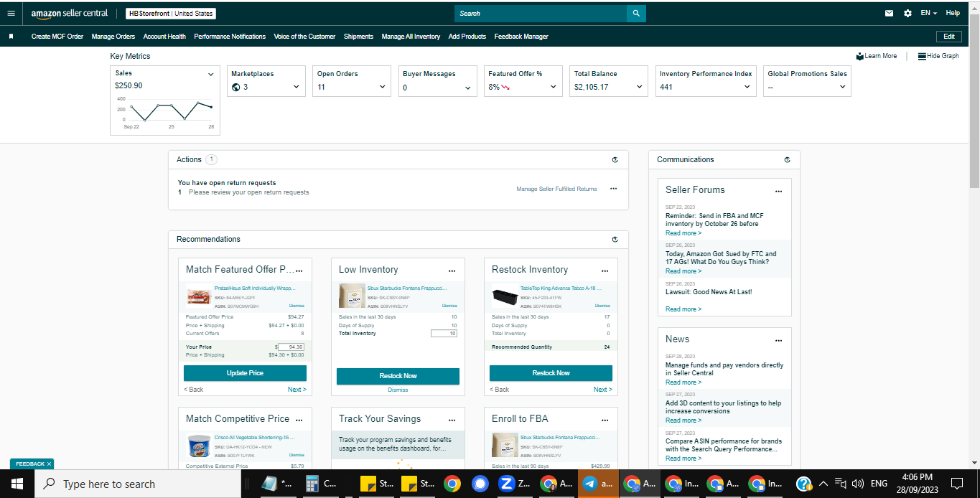Open the hamburger navigation menu
Screen dimensions: 980x498
pyautogui.click(x=11, y=14)
